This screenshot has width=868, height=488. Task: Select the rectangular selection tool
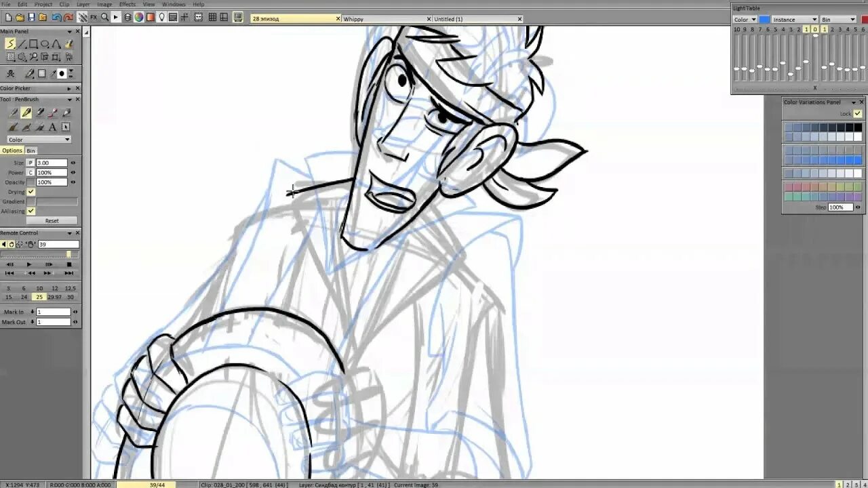pos(11,57)
